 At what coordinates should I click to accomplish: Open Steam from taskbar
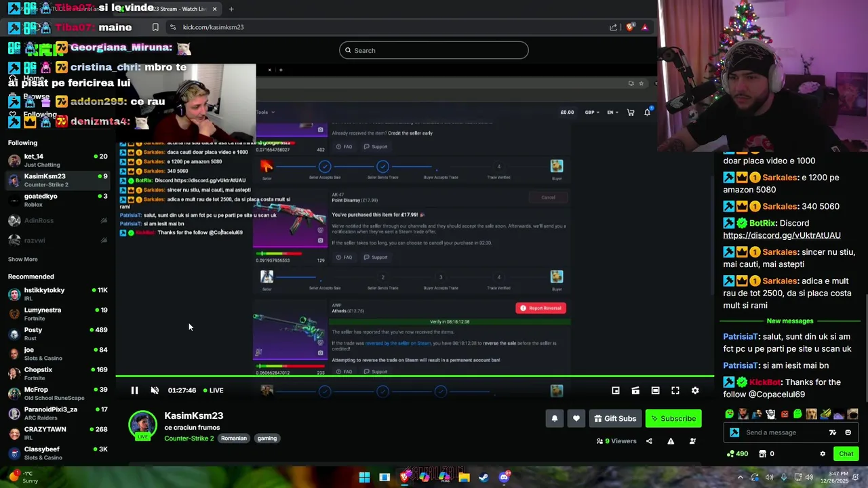pyautogui.click(x=484, y=477)
